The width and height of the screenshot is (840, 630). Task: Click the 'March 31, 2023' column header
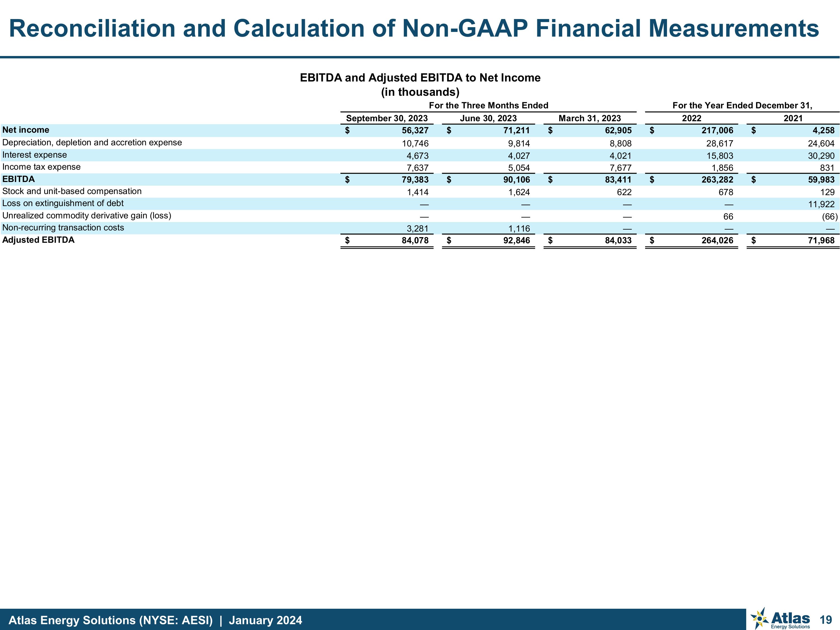(589, 118)
